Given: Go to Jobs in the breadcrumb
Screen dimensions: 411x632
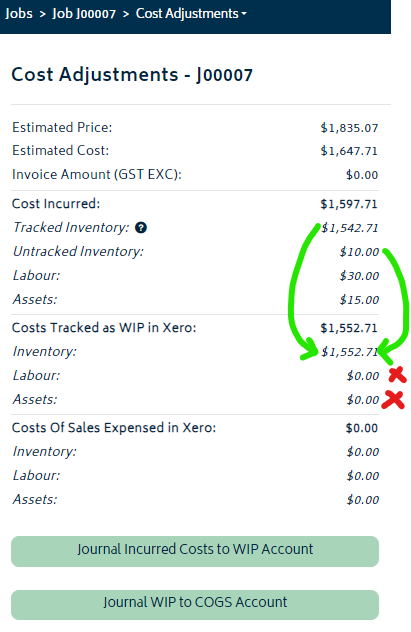Looking at the screenshot, I should tap(19, 14).
